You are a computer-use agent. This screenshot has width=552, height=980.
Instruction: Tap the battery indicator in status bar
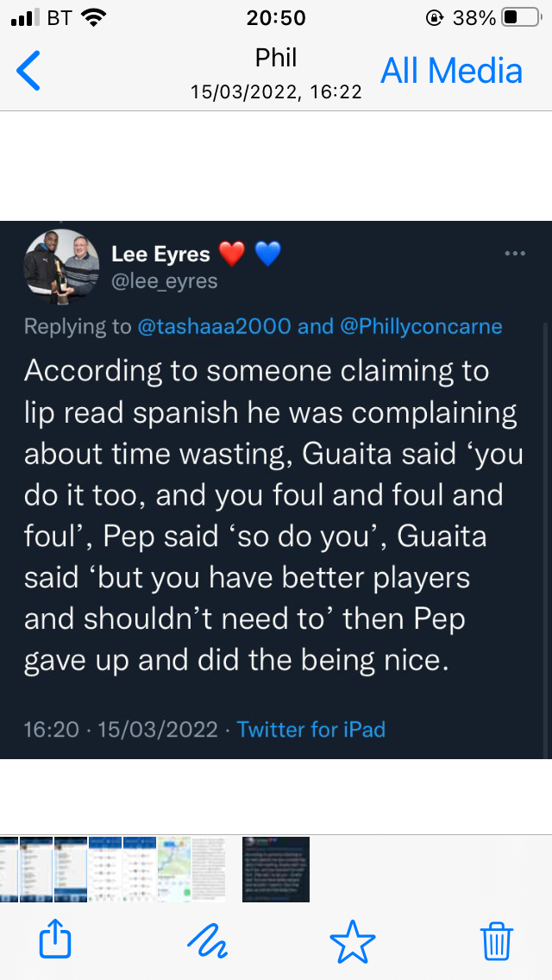(521, 18)
